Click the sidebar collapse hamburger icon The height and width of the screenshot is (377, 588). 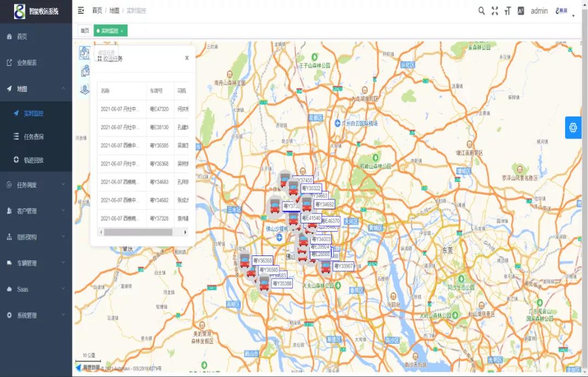click(81, 10)
